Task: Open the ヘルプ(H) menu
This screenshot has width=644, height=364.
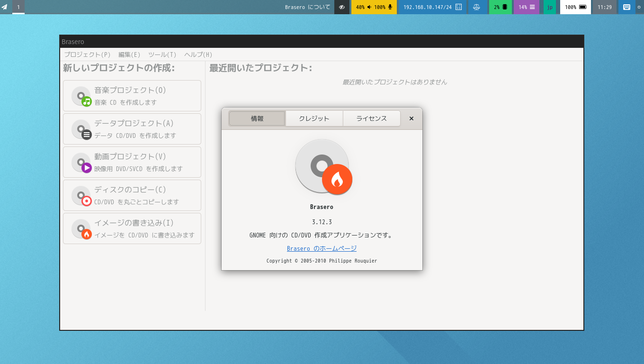Action: (198, 55)
